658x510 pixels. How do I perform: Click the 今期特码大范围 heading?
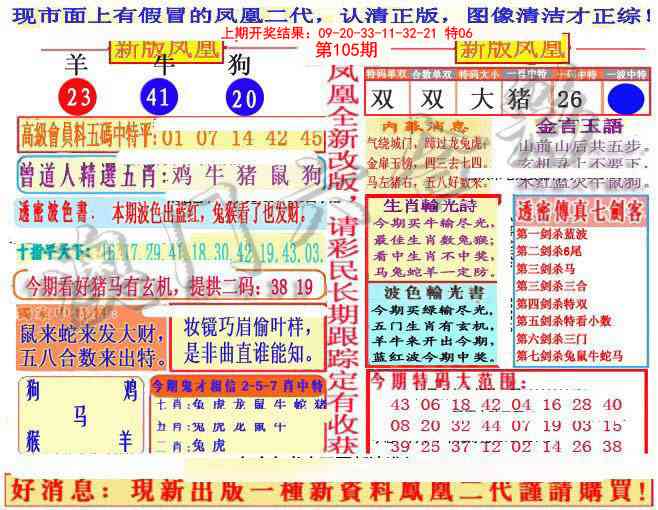click(x=448, y=382)
